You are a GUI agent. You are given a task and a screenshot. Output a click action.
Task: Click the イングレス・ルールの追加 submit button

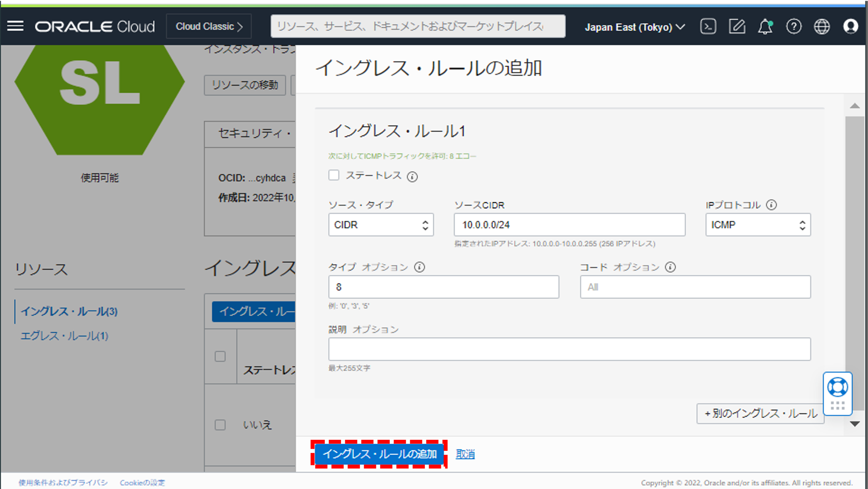click(380, 454)
